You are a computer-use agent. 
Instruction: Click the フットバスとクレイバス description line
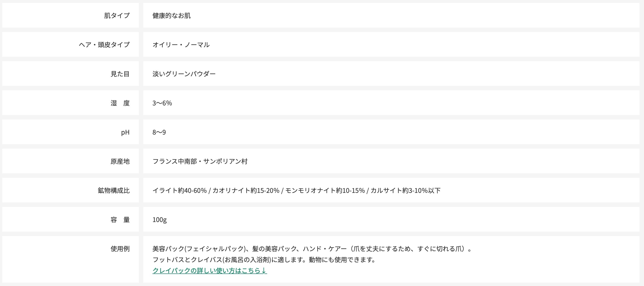pyautogui.click(x=264, y=260)
